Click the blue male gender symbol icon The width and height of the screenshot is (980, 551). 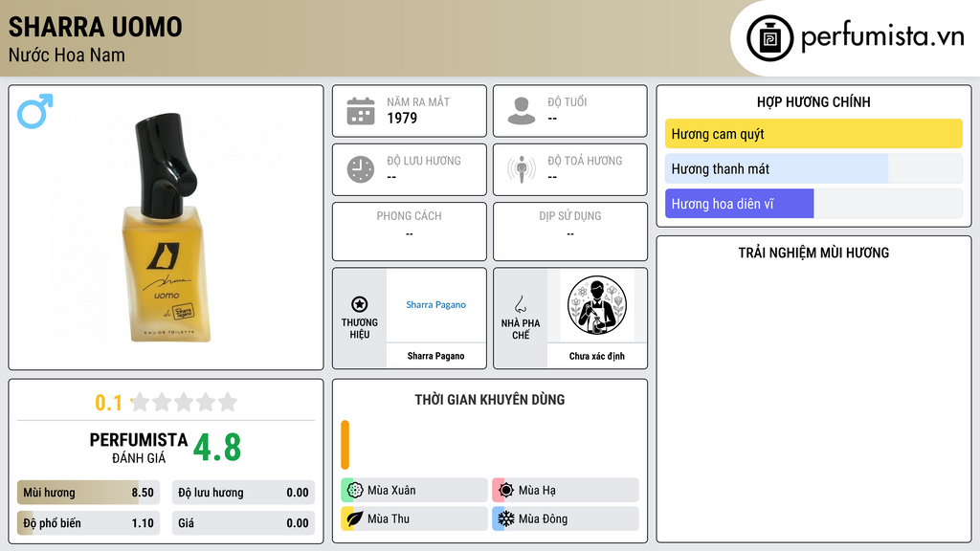[x=35, y=111]
